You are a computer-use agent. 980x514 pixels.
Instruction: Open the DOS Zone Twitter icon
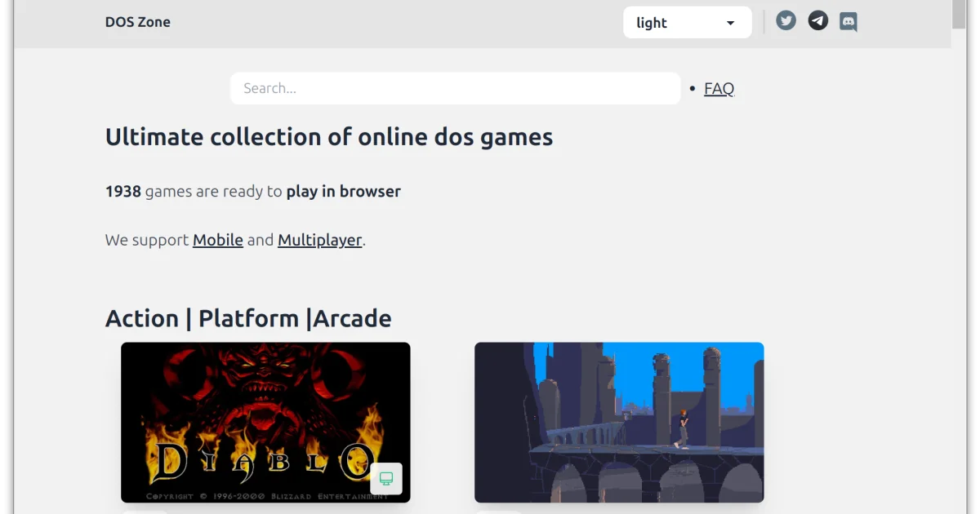(x=786, y=21)
